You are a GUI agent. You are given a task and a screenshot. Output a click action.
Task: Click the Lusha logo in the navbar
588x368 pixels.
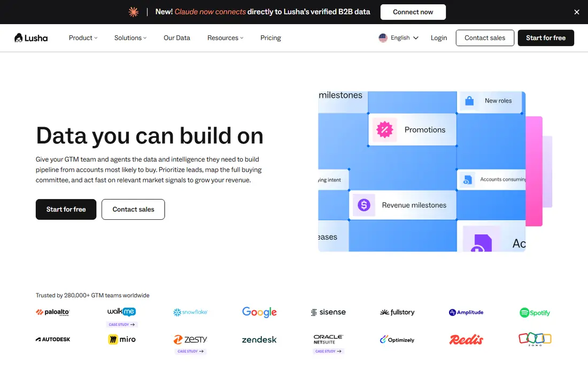(31, 38)
